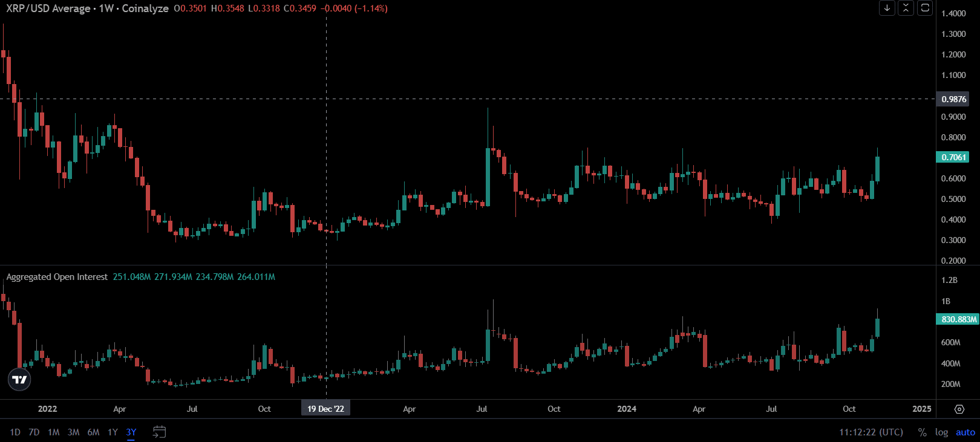Click the 19 Dec '22 date label
The width and height of the screenshot is (980, 442).
click(325, 409)
